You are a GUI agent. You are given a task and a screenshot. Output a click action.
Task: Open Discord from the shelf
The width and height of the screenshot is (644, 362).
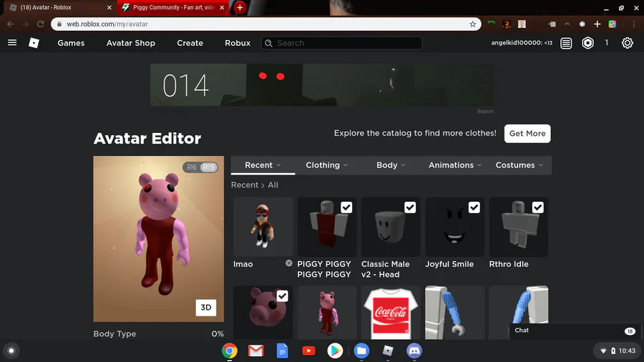tap(414, 351)
